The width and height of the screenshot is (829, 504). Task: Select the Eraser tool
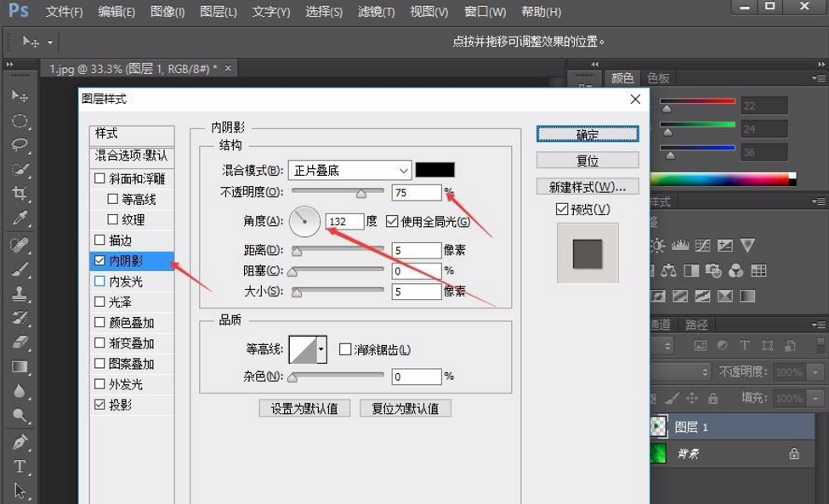[19, 342]
